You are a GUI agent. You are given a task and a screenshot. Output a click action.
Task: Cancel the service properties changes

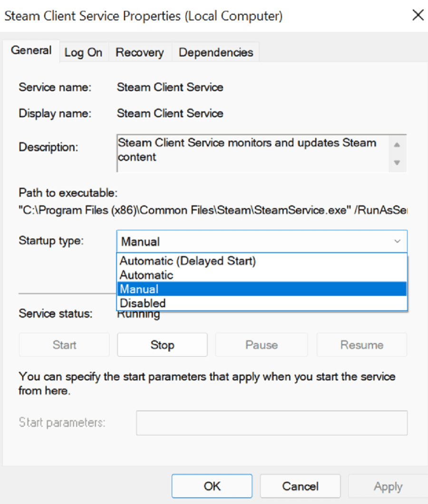point(300,486)
